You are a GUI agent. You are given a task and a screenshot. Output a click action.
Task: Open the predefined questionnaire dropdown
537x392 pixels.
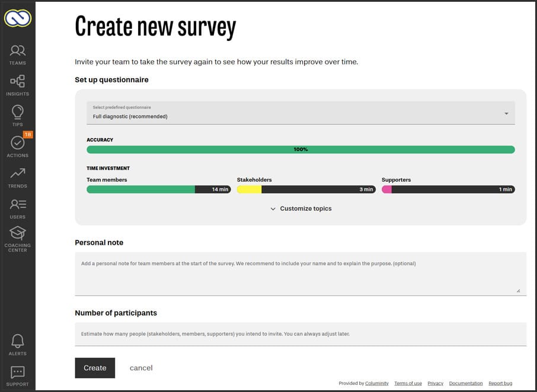(x=301, y=113)
